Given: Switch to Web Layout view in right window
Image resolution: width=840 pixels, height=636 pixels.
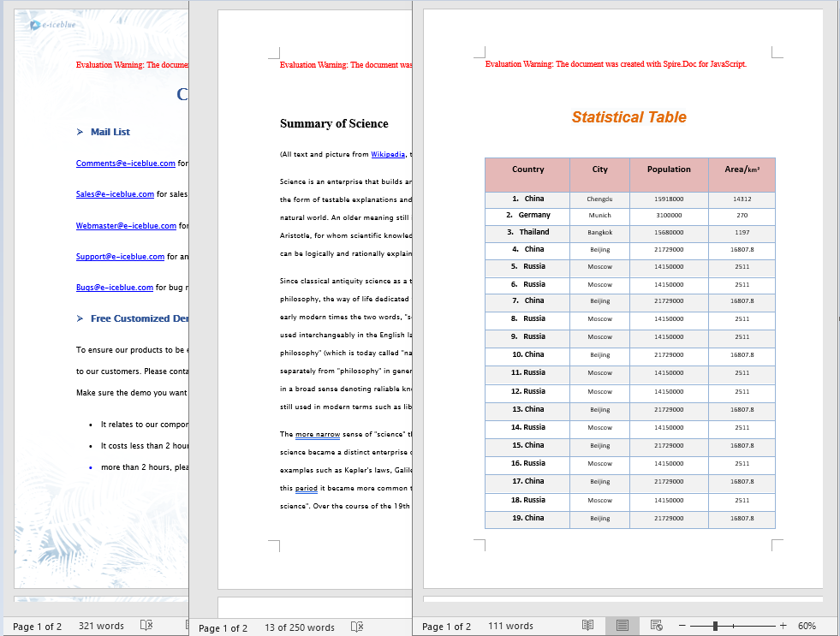Looking at the screenshot, I should coord(656,625).
